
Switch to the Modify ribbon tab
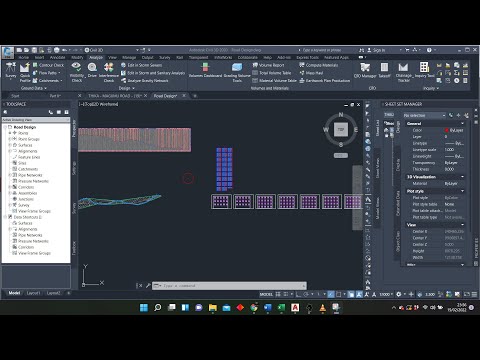[x=77, y=58]
